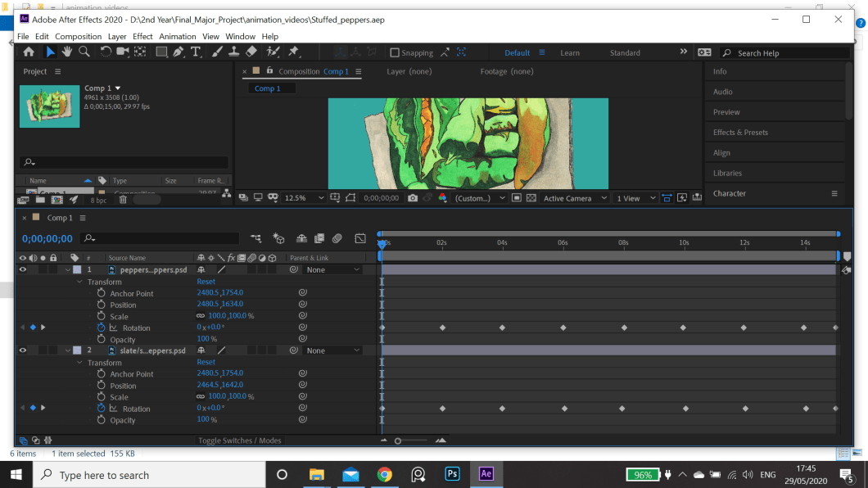The height and width of the screenshot is (488, 868).
Task: Toggle Opacity stopwatch on peppers layer
Action: [x=101, y=339]
